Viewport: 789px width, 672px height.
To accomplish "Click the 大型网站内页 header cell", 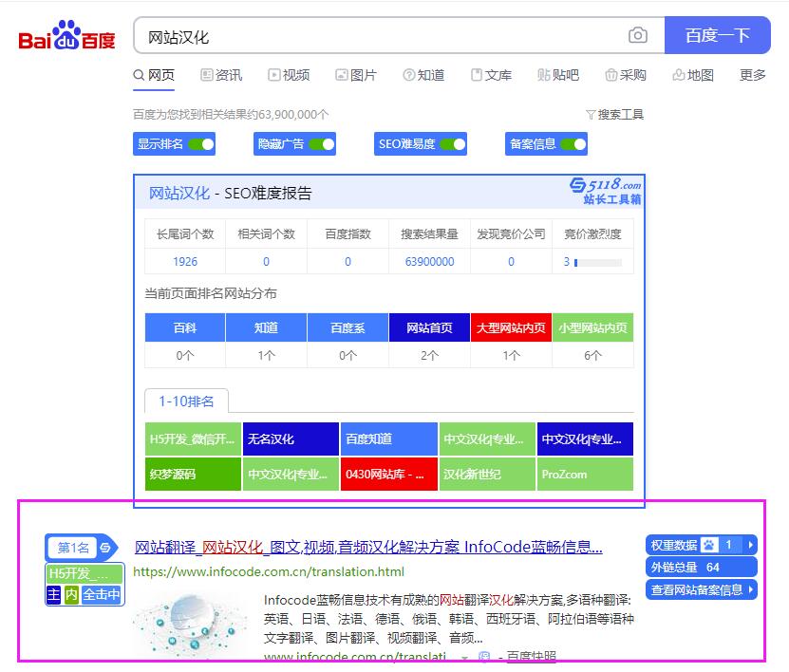I will 511,328.
